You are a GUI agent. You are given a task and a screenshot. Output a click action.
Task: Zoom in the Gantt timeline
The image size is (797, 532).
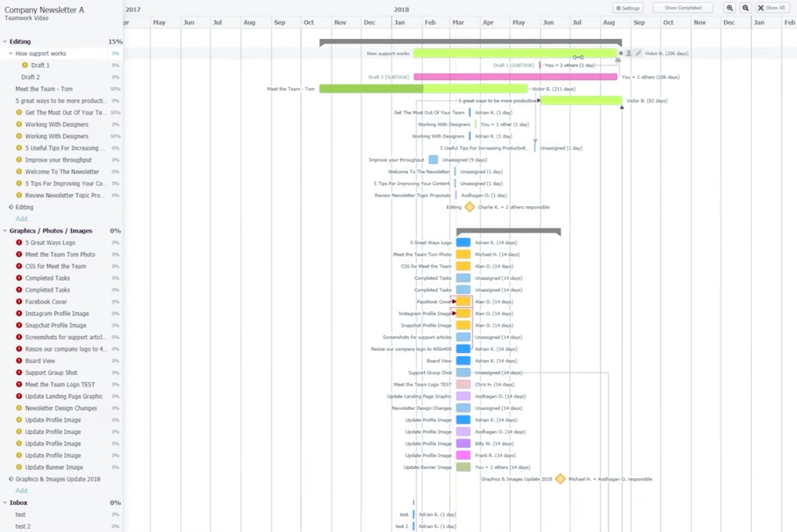coord(729,8)
